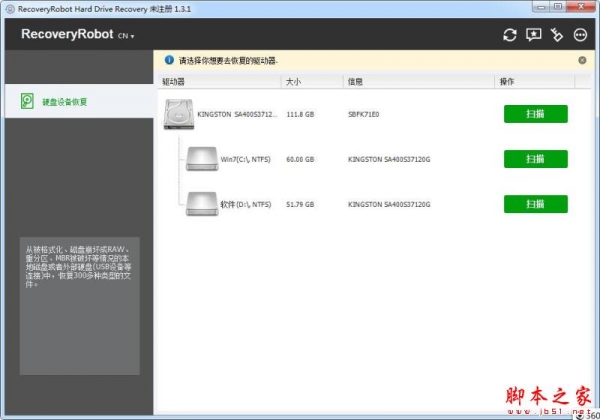This screenshot has height=420, width=600.
Task: Open the CN language dropdown
Action: click(126, 36)
